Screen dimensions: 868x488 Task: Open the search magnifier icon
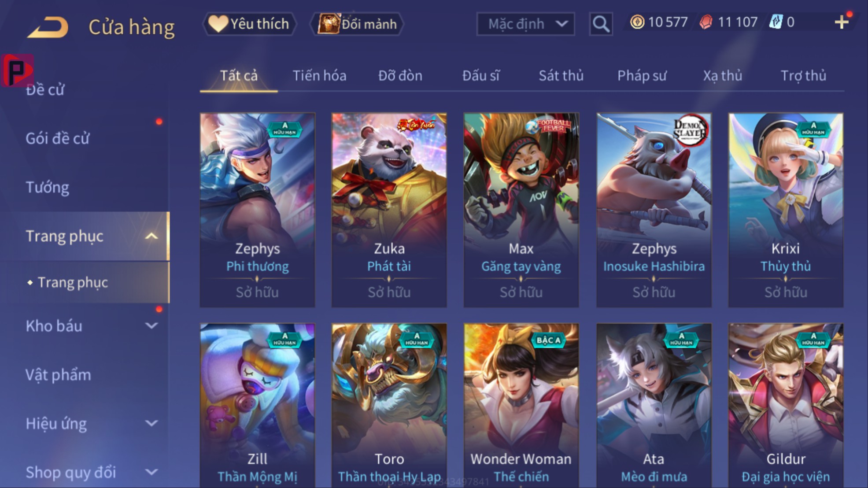pos(601,24)
